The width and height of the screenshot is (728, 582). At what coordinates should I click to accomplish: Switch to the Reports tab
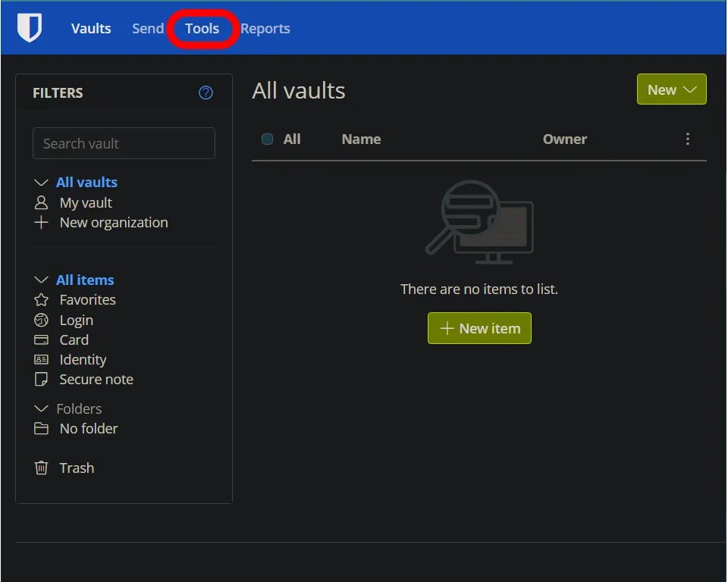(x=265, y=28)
